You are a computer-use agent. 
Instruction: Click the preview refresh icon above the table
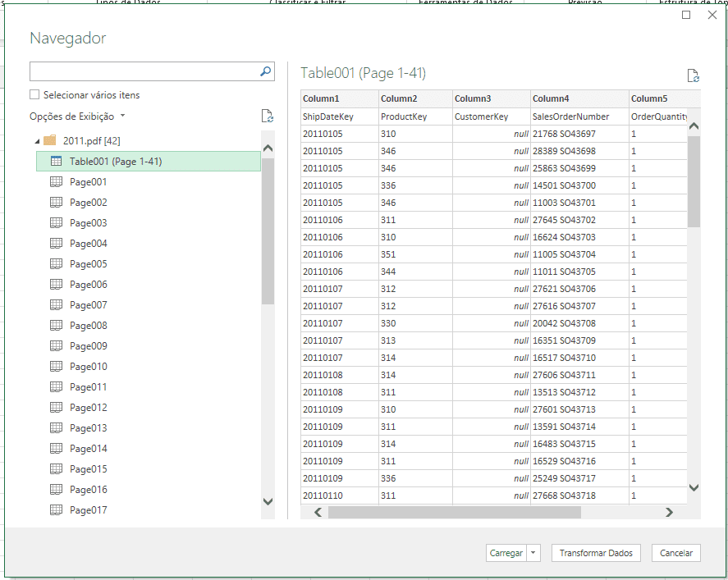pos(694,75)
